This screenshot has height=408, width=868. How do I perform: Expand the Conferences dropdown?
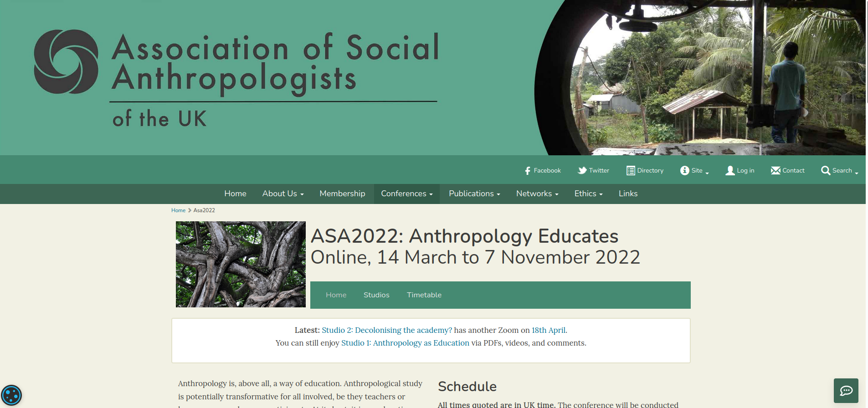click(406, 194)
